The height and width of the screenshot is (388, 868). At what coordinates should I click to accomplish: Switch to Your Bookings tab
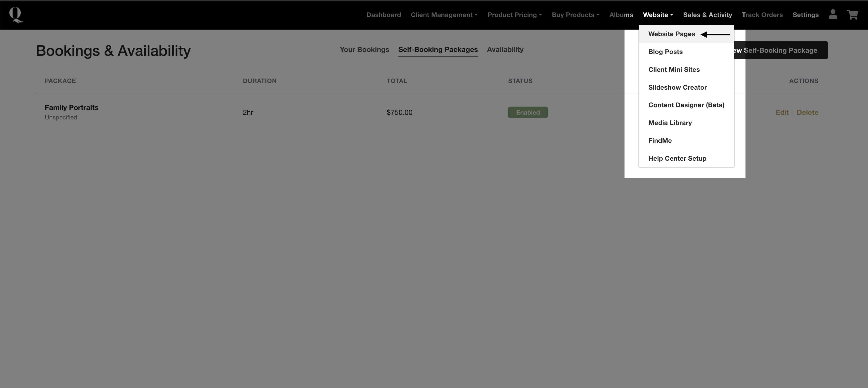(x=364, y=49)
